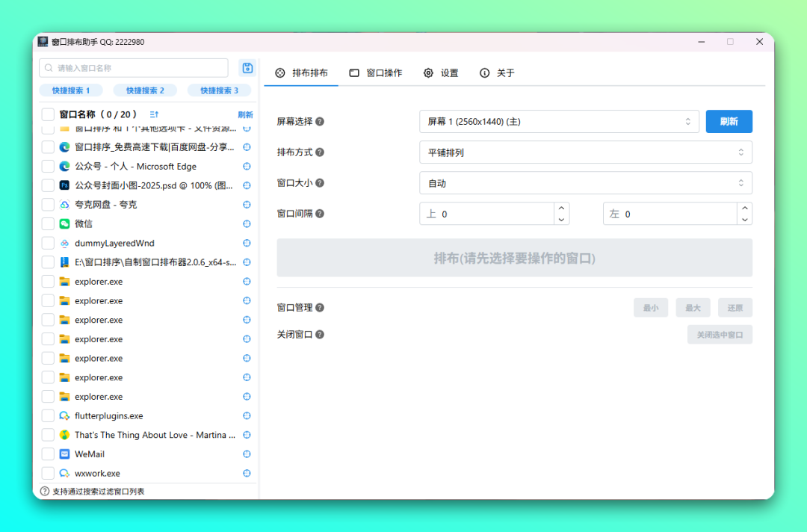The image size is (807, 532).
Task: Click the WeMail envelope icon
Action: pos(64,454)
